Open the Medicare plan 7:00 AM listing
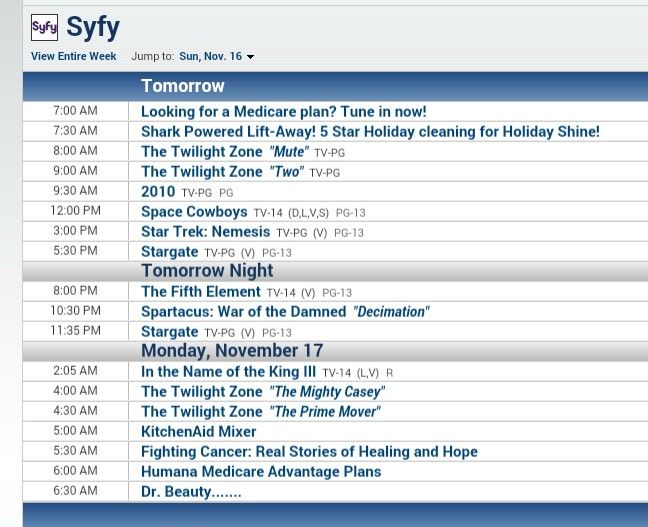The width and height of the screenshot is (648, 527). pos(284,112)
